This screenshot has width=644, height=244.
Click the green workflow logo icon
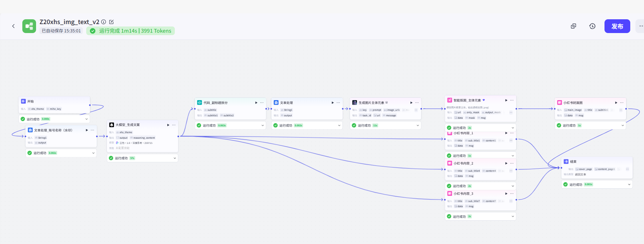(x=29, y=26)
